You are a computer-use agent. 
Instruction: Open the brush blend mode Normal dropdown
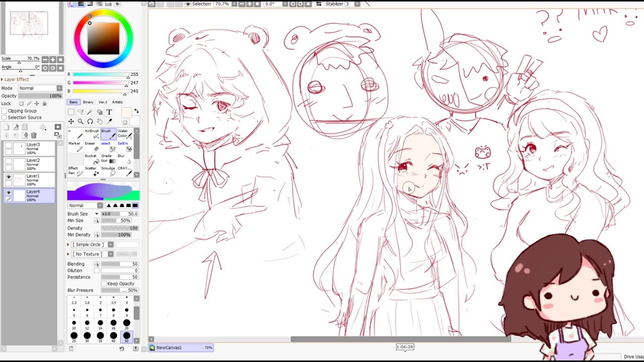(x=85, y=206)
